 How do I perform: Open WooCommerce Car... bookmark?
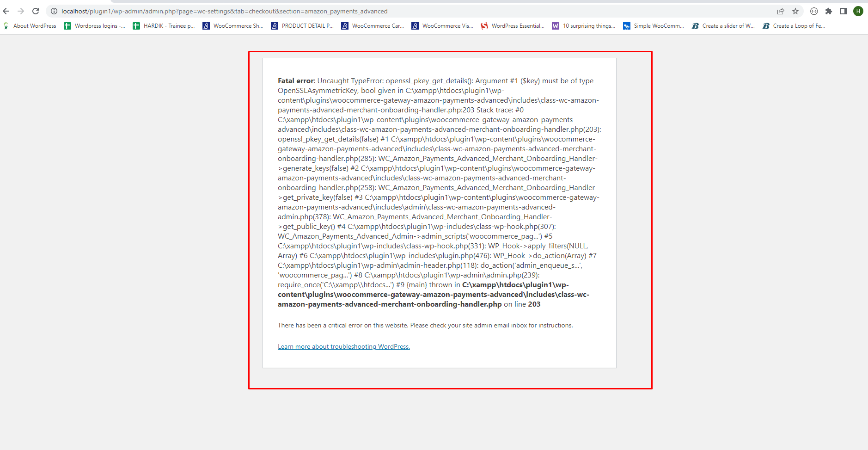[x=373, y=26]
